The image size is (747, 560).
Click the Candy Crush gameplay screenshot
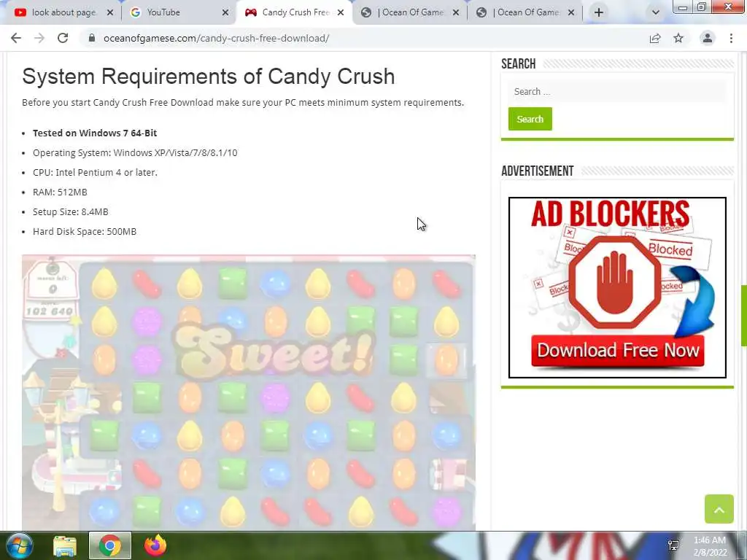(x=249, y=392)
